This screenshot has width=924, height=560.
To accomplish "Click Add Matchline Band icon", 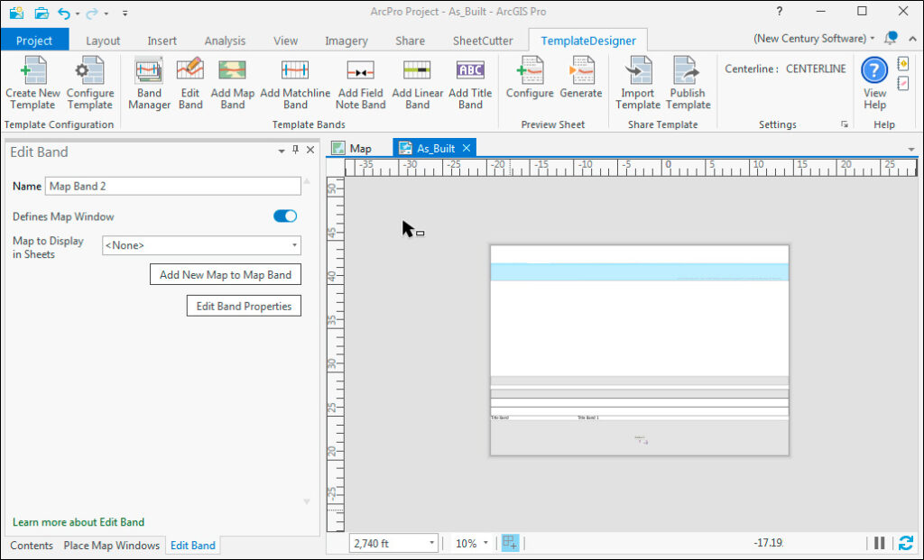I will click(295, 71).
